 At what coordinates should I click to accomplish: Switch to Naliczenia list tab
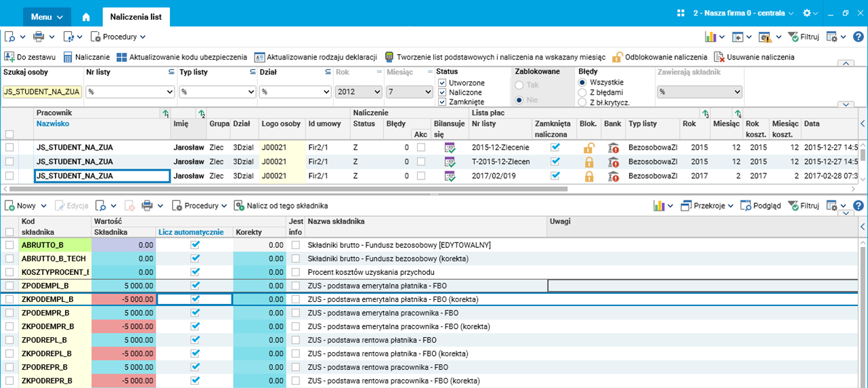135,16
